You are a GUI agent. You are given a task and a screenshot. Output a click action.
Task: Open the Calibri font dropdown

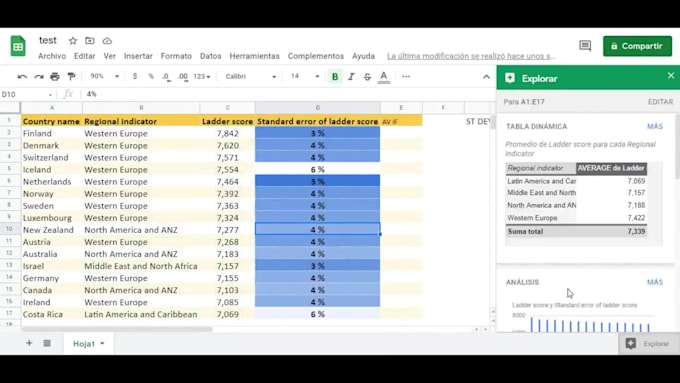[250, 76]
